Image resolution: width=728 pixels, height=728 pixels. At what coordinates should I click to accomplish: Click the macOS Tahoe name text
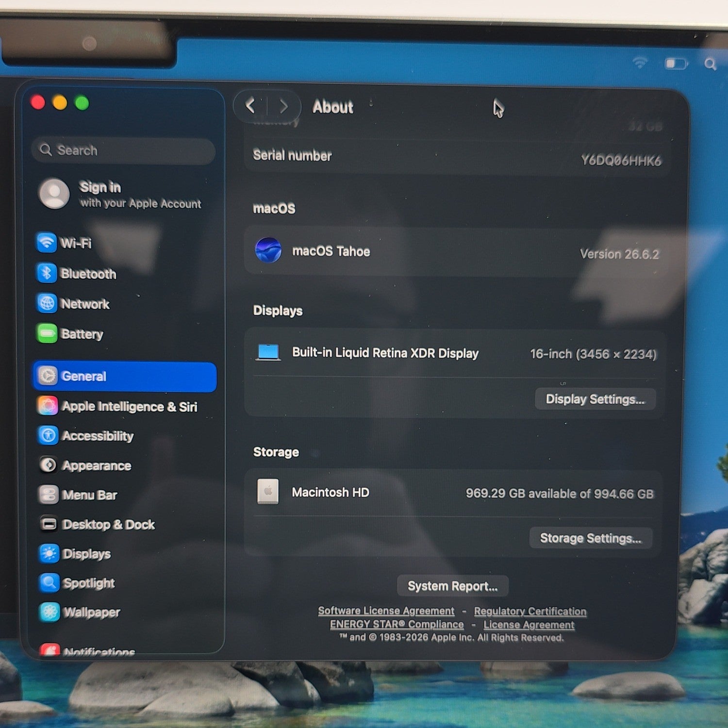pyautogui.click(x=331, y=251)
